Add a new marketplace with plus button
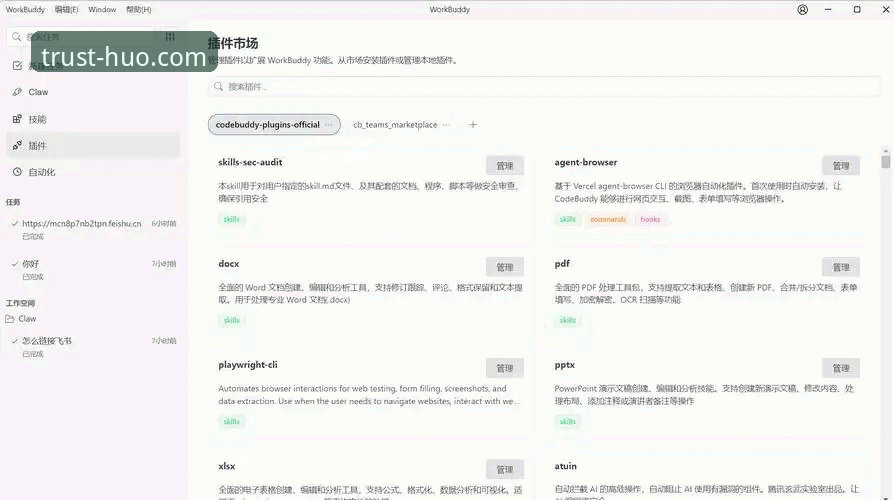The width and height of the screenshot is (894, 500). 473,125
